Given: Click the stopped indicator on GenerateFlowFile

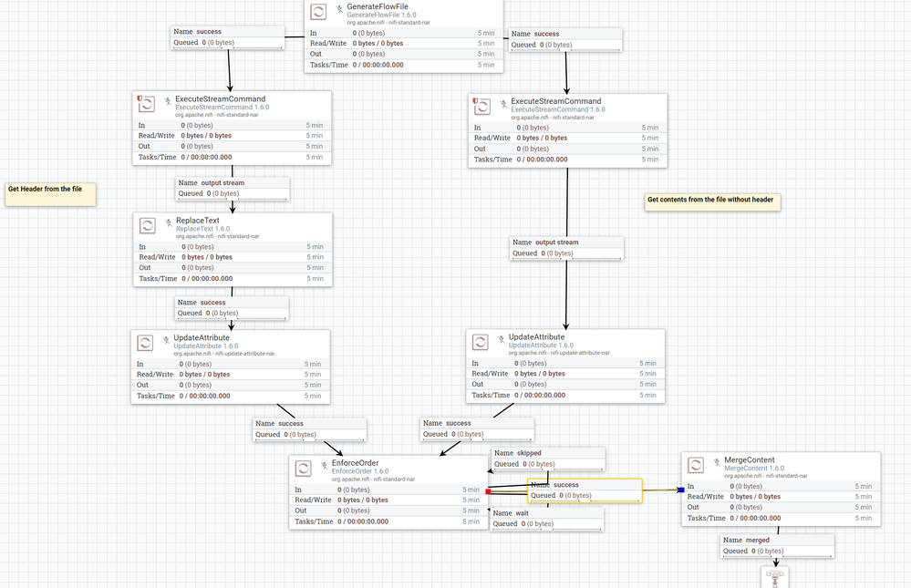Looking at the screenshot, I should pyautogui.click(x=338, y=6).
